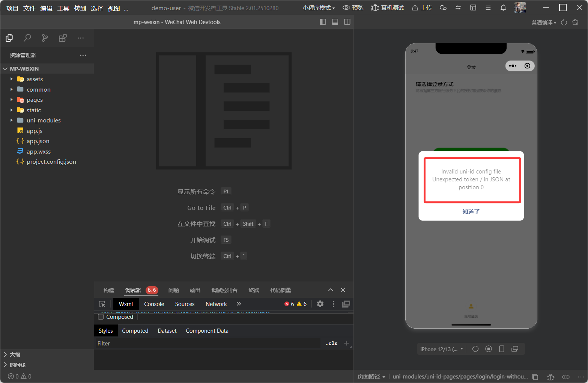588x383 pixels.
Task: Click the 知道了 dialog button
Action: [x=471, y=212]
